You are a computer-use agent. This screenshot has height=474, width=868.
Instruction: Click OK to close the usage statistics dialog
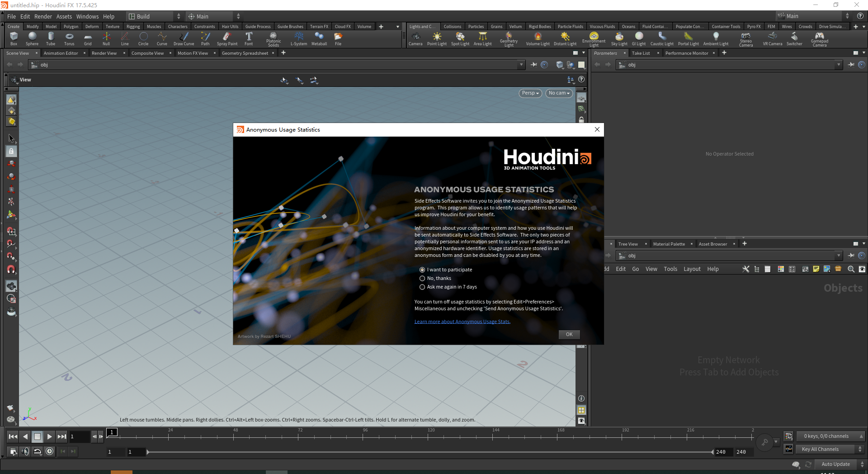point(569,335)
